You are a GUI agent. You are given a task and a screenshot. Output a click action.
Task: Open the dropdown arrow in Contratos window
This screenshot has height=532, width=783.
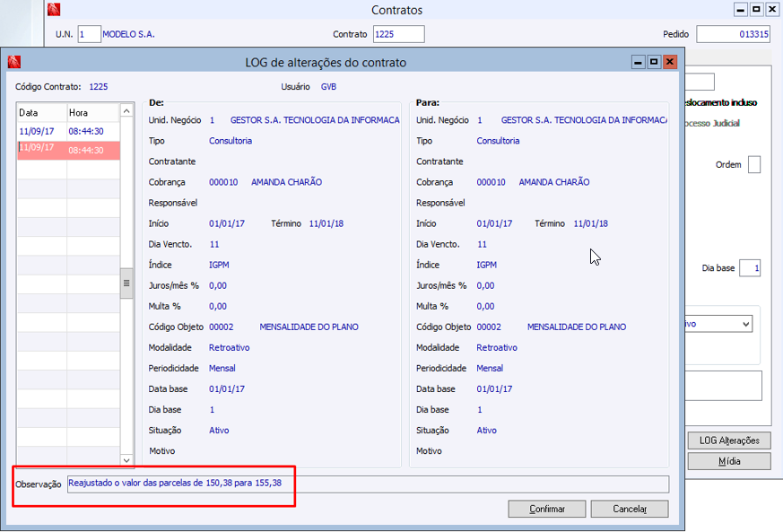pyautogui.click(x=746, y=324)
